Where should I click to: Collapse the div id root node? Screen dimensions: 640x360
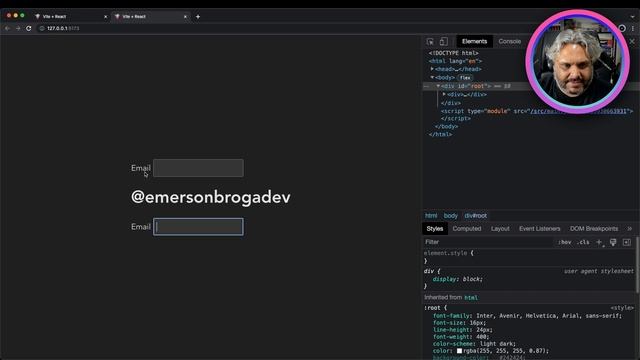(x=438, y=86)
